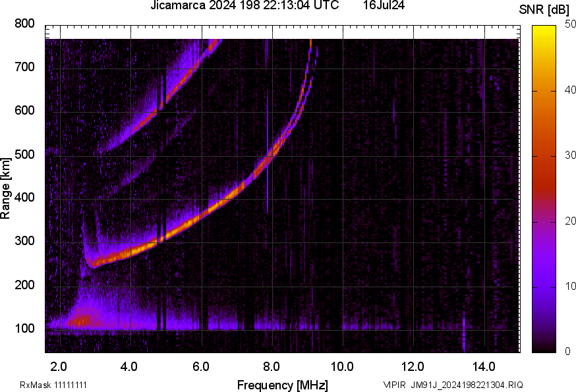The width and height of the screenshot is (576, 392).
Task: Click the trace start near 3 MHz, 250 km
Action: [96, 264]
